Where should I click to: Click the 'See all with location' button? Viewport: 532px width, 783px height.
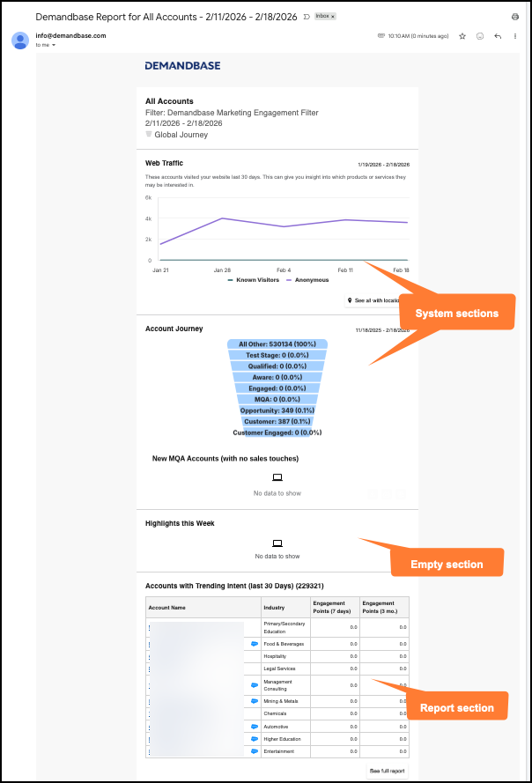click(x=373, y=300)
